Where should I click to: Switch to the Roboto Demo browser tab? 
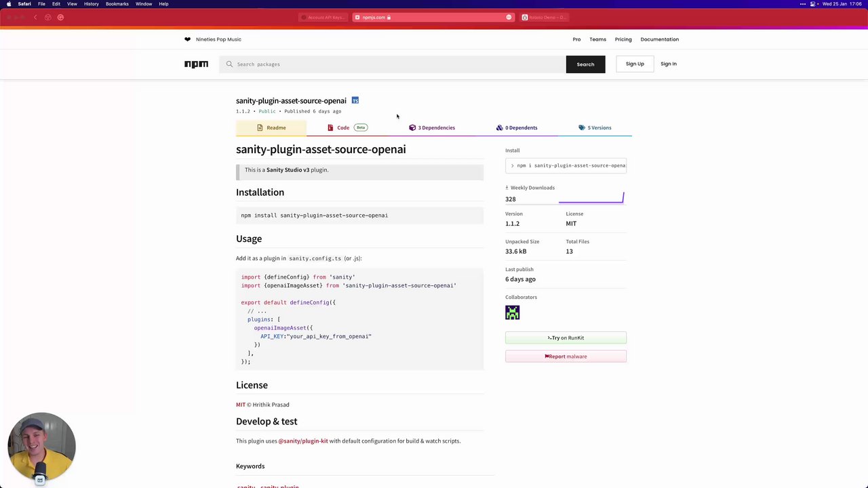point(545,17)
